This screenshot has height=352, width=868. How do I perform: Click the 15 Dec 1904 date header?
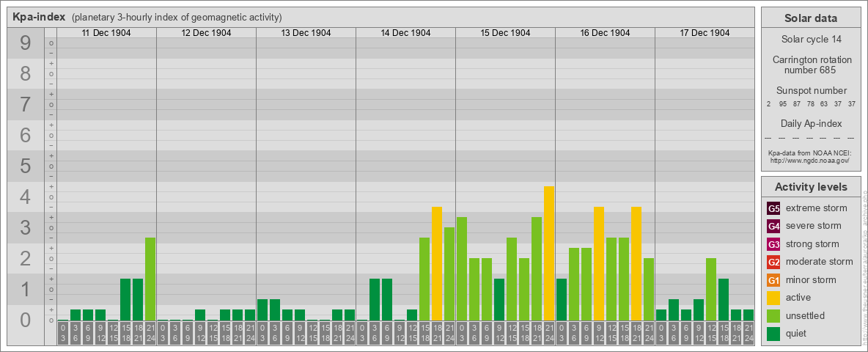[505, 33]
